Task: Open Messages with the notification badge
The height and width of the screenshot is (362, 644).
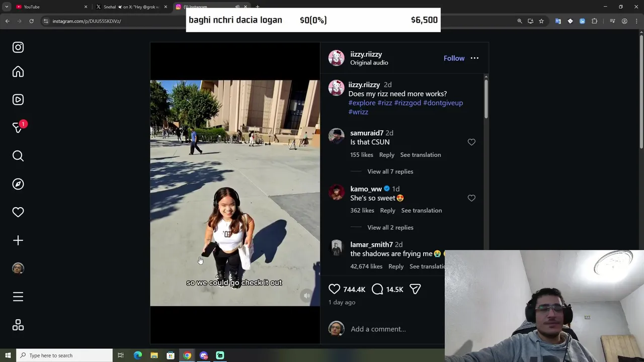Action: coord(18,128)
